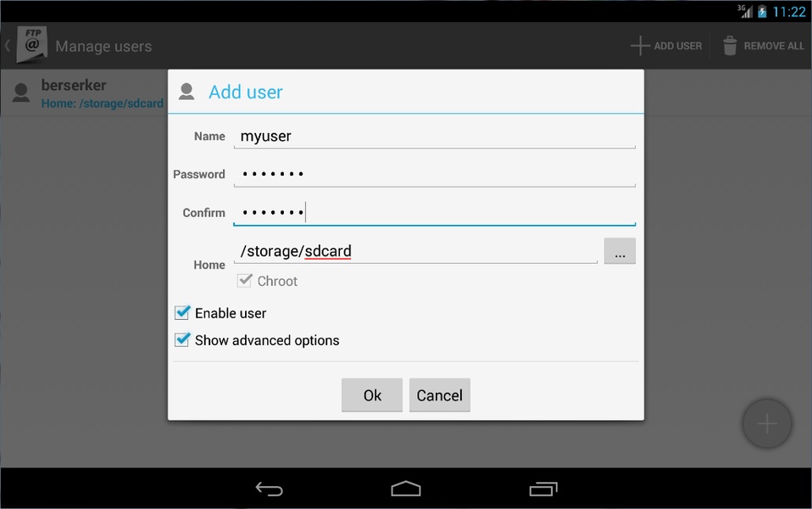Image resolution: width=812 pixels, height=509 pixels.
Task: Tap the REMOVE ALL label in action bar
Action: click(x=774, y=46)
